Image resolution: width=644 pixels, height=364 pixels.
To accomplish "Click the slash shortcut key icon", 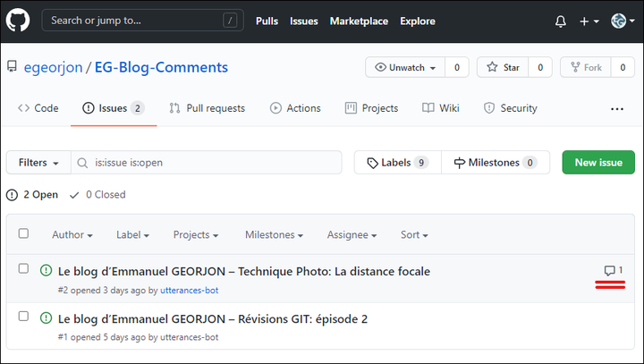I will [x=230, y=21].
